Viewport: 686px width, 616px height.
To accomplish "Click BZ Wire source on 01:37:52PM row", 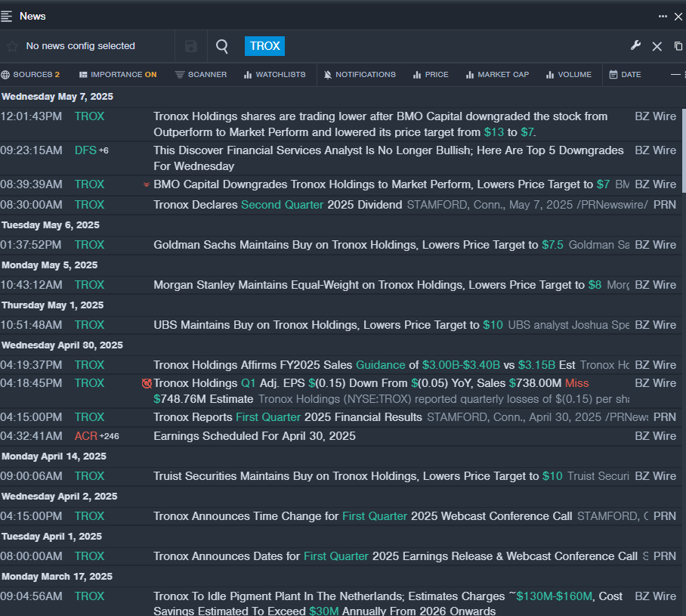I will click(x=655, y=245).
